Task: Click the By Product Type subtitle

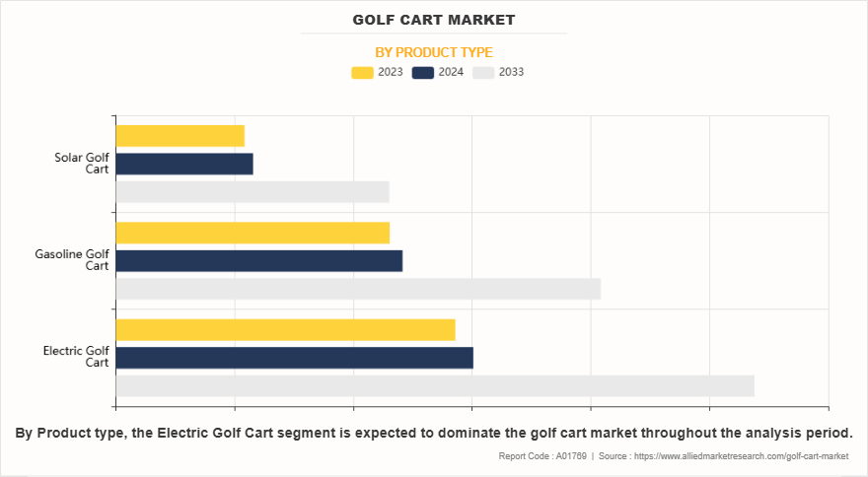Action: coord(434,52)
